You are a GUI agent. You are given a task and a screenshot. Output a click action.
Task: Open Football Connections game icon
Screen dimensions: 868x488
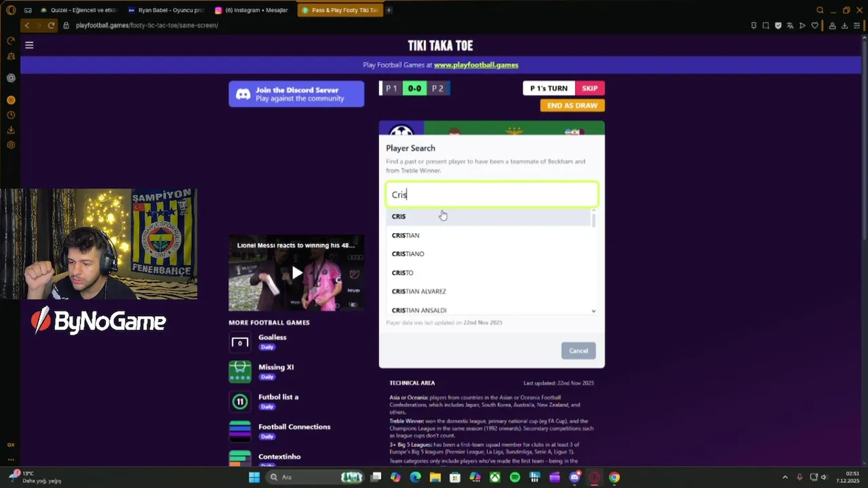pos(240,432)
